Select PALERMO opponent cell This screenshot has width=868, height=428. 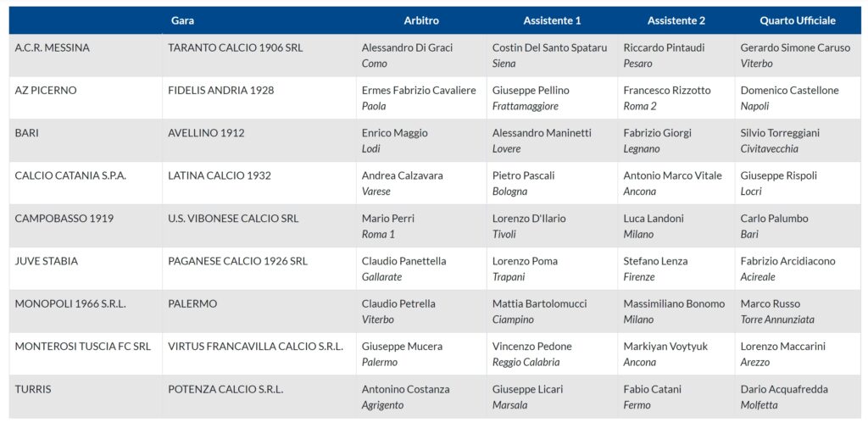[x=192, y=303]
